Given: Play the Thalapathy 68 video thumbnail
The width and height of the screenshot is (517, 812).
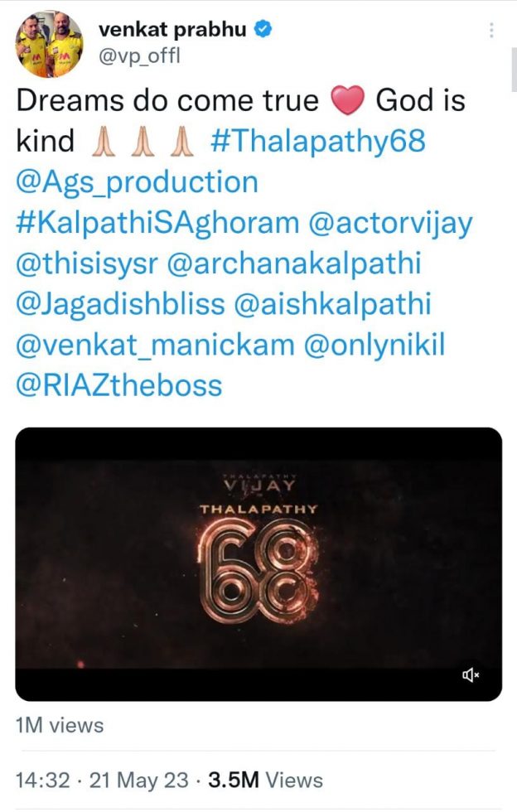Looking at the screenshot, I should (x=258, y=564).
